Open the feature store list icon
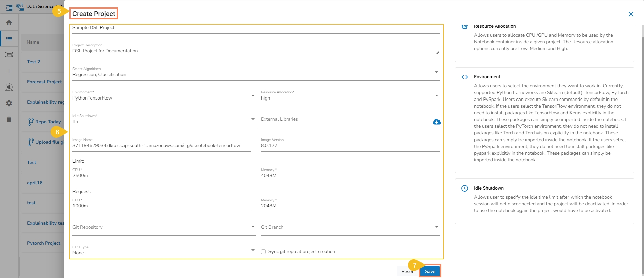644x278 pixels. pos(9,55)
